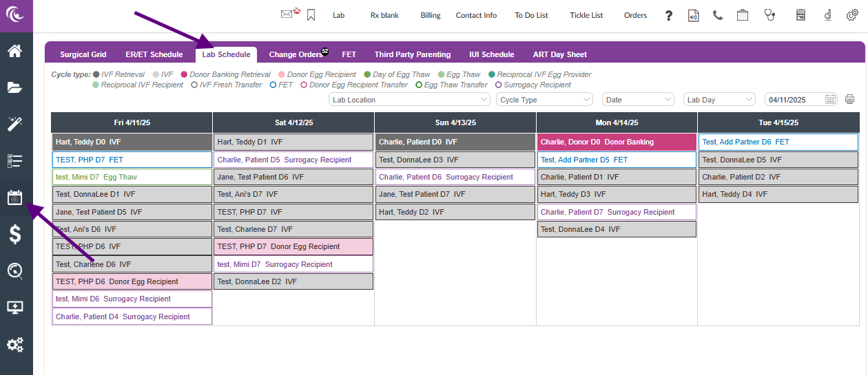Click the Billing link in top bar
The image size is (868, 375).
coord(431,15)
